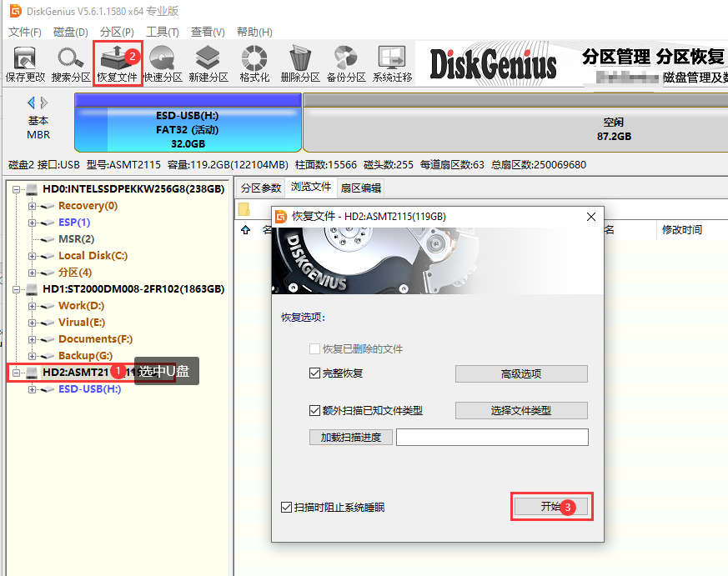The width and height of the screenshot is (728, 576).
Task: Click the 高级选项 button
Action: 521,373
